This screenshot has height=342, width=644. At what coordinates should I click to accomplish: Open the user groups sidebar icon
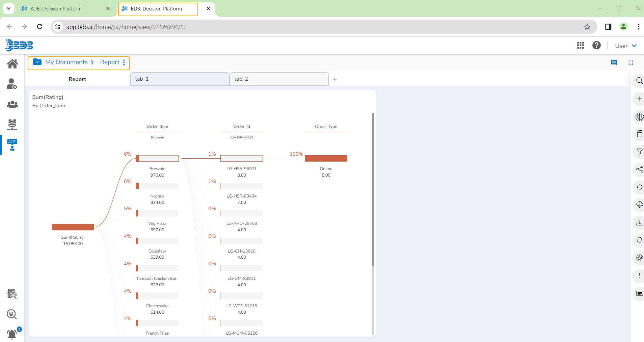[x=12, y=104]
